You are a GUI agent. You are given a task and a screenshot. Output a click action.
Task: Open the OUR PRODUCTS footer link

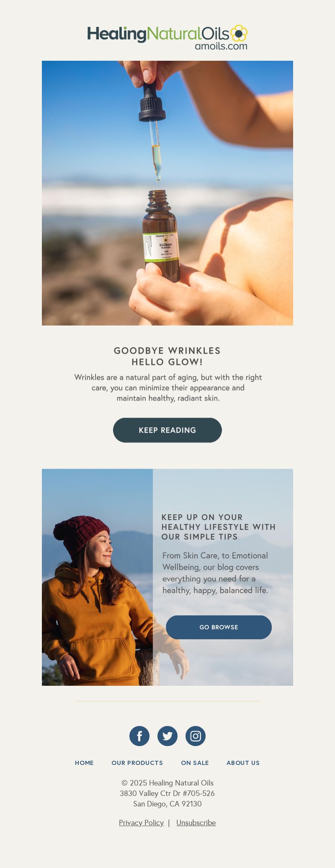pyautogui.click(x=137, y=763)
